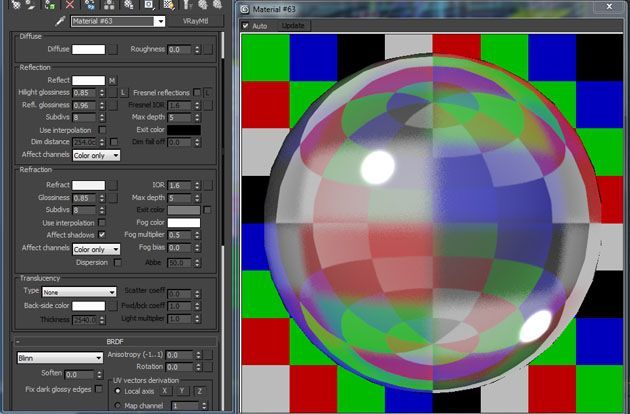Click the Diffuse color swatch
Viewport: 630px width, 414px height.
(x=88, y=49)
